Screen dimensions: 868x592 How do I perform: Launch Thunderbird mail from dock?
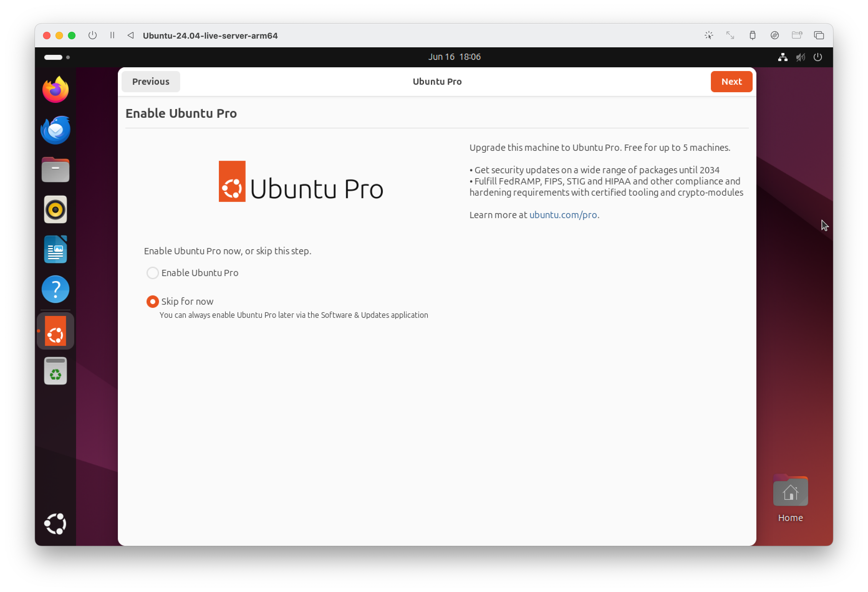[x=55, y=130]
